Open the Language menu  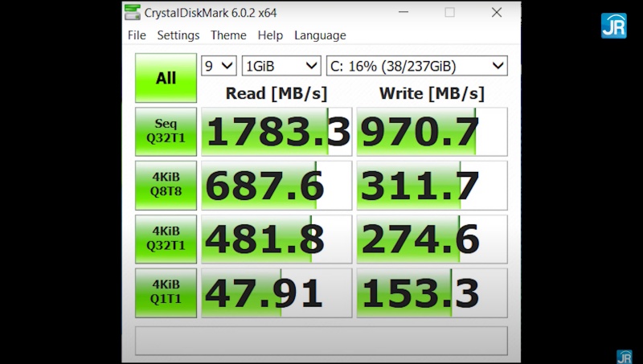(x=320, y=35)
